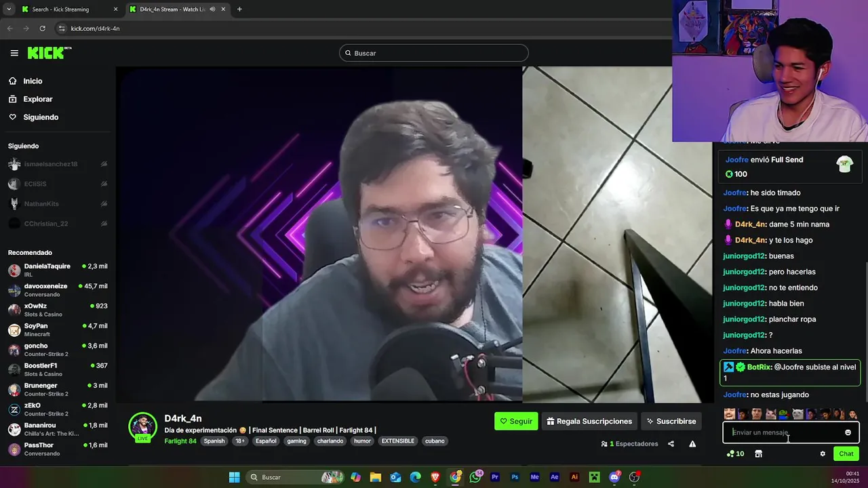This screenshot has width=868, height=488.
Task: Go to Inicio in sidebar
Action: (x=33, y=81)
